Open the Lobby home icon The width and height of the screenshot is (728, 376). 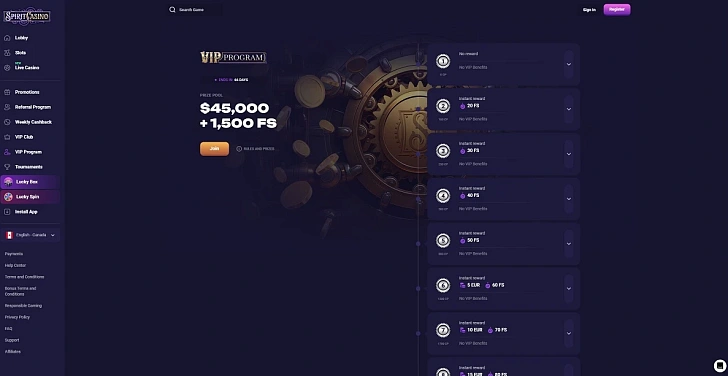(7, 38)
